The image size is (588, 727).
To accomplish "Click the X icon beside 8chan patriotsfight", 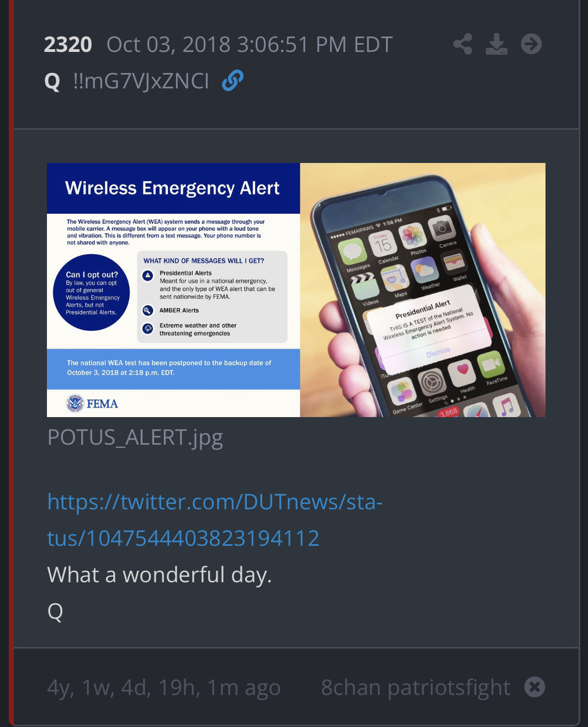I will tap(534, 687).
